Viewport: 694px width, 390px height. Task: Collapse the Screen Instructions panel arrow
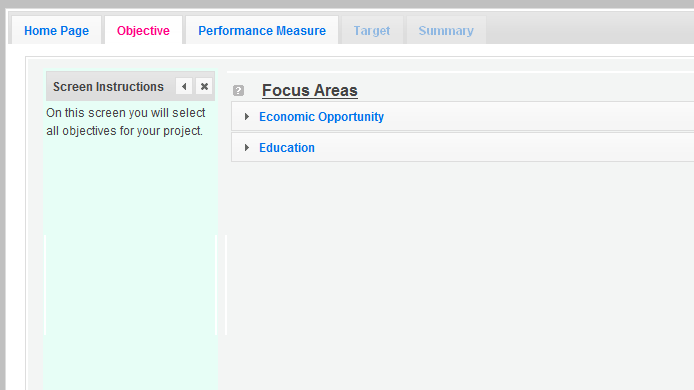(184, 86)
